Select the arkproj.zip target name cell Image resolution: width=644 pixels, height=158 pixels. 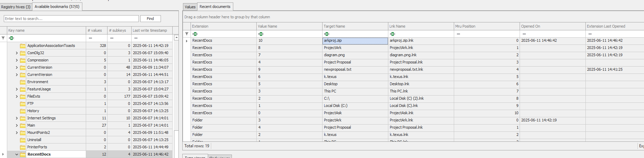pyautogui.click(x=355, y=41)
